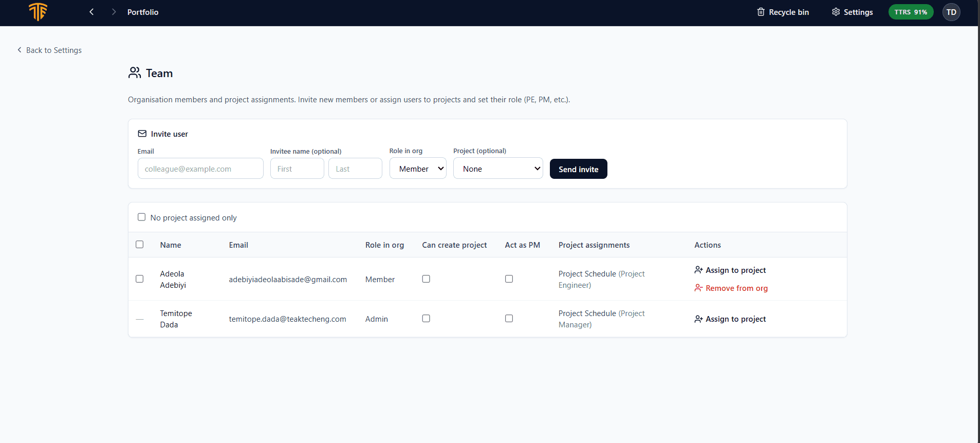Viewport: 980px width, 443px height.
Task: Click the forward navigation arrow icon
Action: point(114,12)
